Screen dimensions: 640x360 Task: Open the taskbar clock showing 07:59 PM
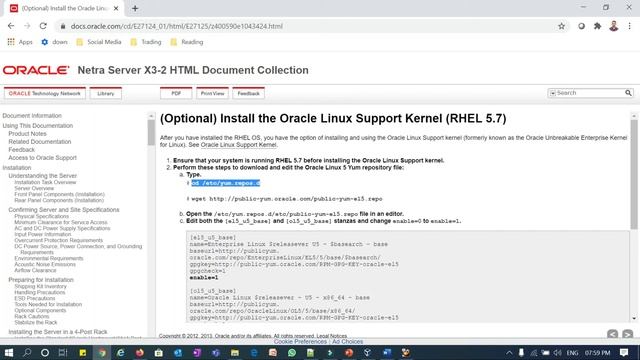click(x=597, y=353)
